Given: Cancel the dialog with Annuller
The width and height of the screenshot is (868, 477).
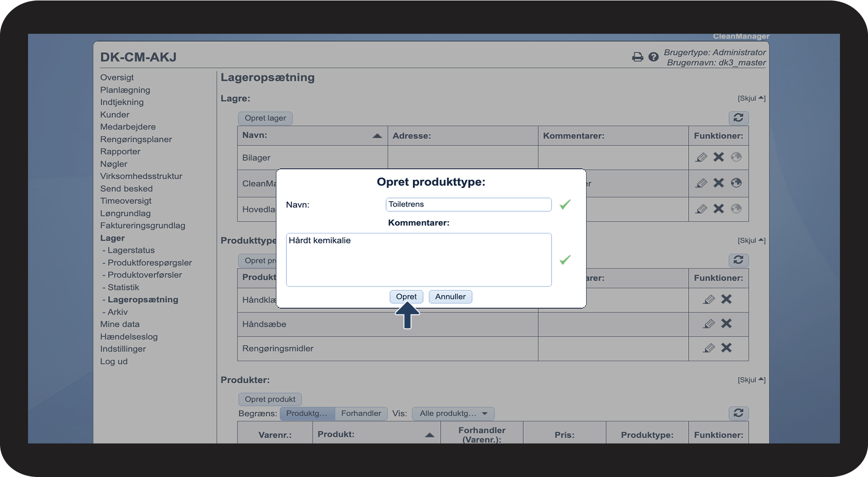Looking at the screenshot, I should [450, 297].
